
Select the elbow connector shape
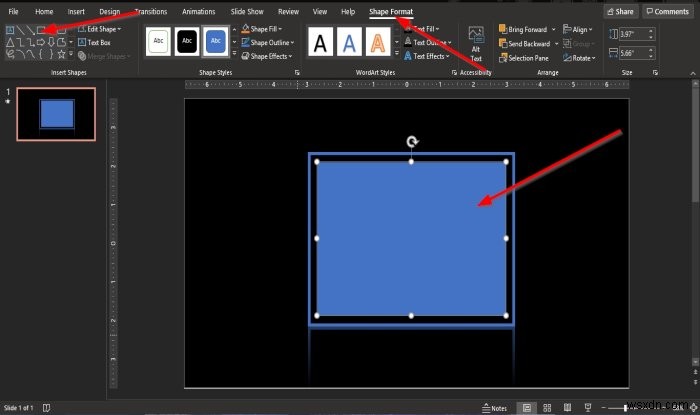click(20, 42)
